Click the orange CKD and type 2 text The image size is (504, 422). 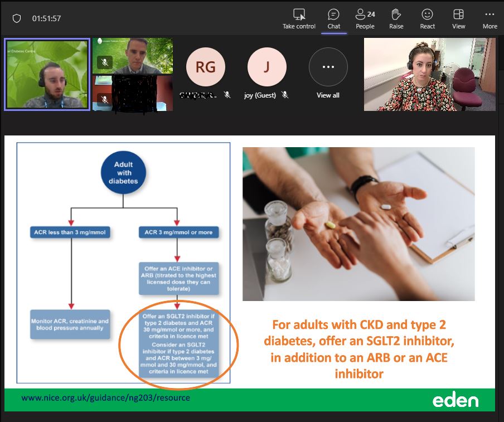click(x=359, y=349)
